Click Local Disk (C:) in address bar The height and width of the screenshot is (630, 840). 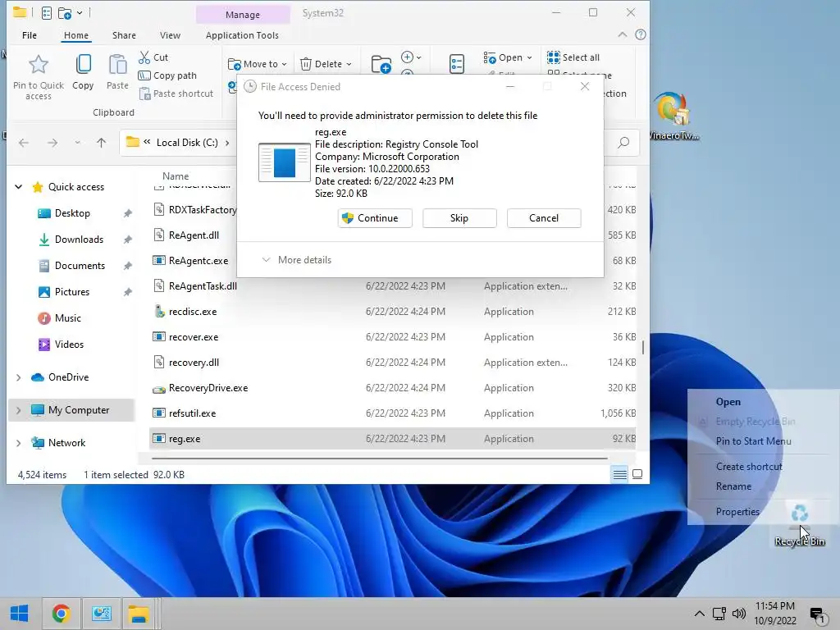pos(187,143)
